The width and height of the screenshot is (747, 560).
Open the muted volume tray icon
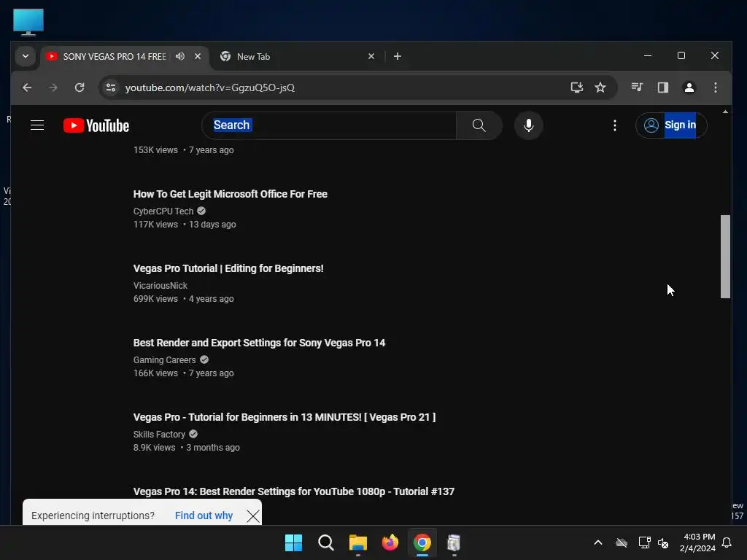[x=662, y=542]
